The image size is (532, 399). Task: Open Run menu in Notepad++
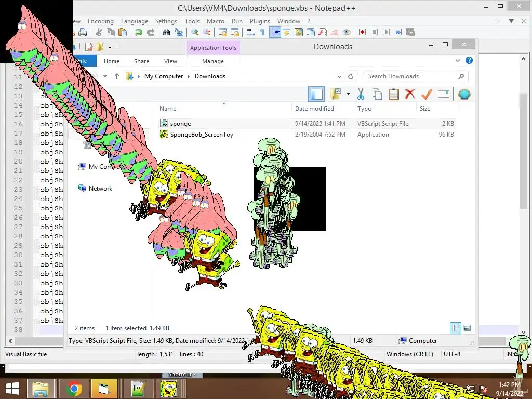[237, 21]
